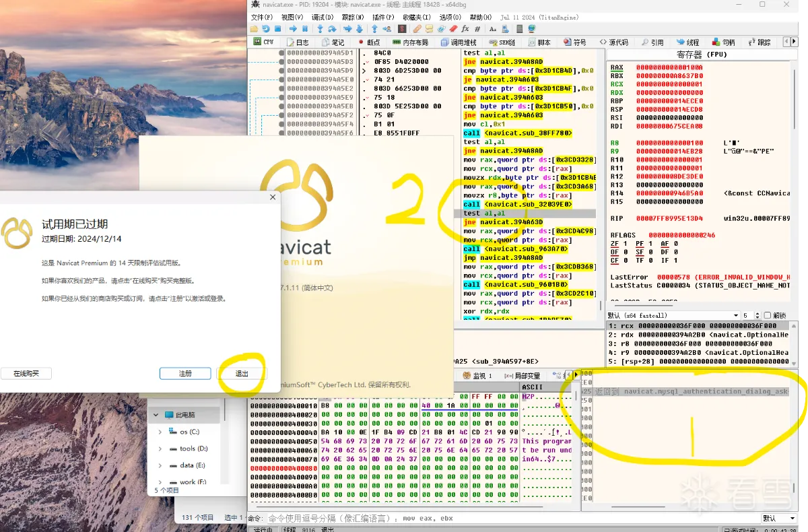Viewport: 808px width, 532px height.
Task: Click the ZF flag value
Action: 626,244
